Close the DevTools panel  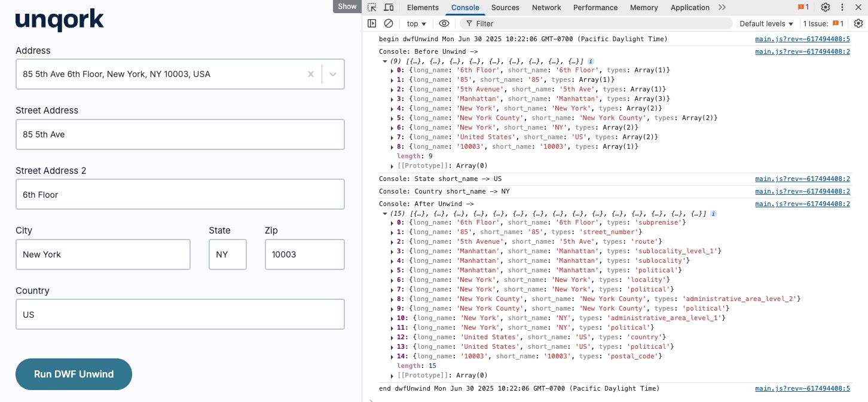tap(859, 7)
